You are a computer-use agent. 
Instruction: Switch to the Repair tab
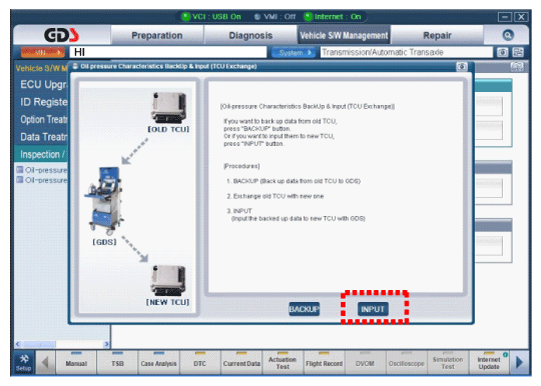pyautogui.click(x=437, y=36)
